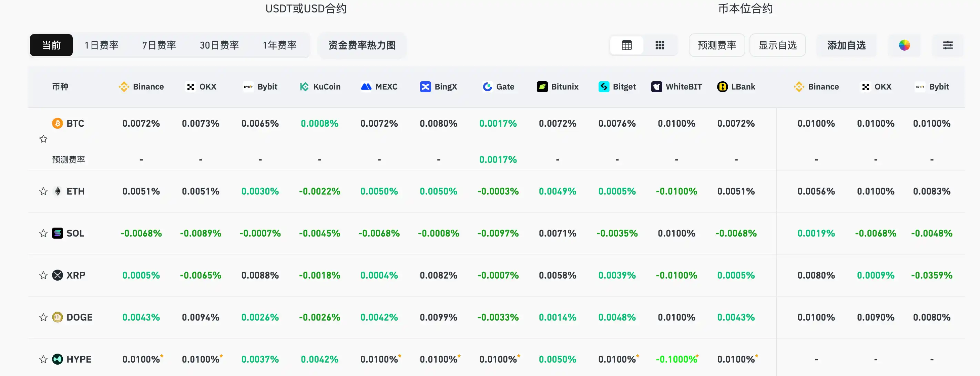Click HYPE Bitunix rate 0.0050%

tap(557, 359)
